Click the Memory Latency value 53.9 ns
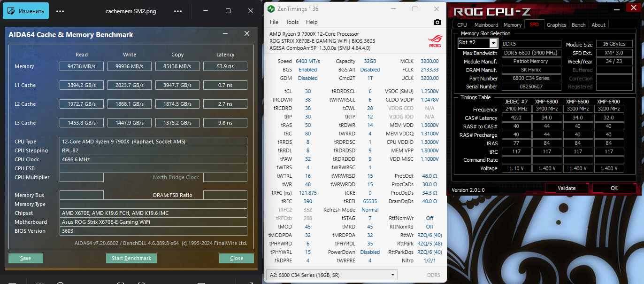 click(x=225, y=66)
